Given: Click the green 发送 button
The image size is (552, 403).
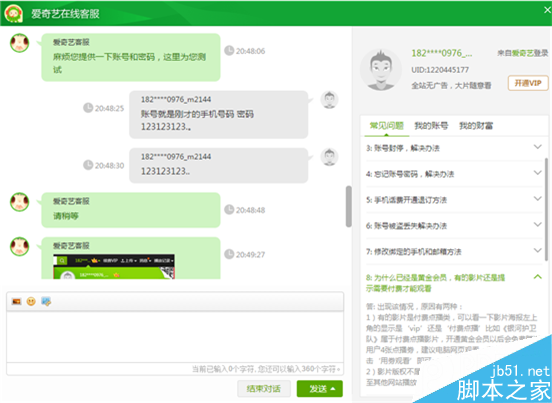Looking at the screenshot, I should pyautogui.click(x=320, y=389).
